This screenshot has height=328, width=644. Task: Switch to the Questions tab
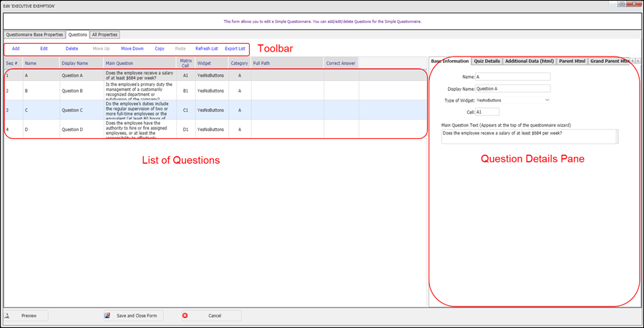click(77, 35)
